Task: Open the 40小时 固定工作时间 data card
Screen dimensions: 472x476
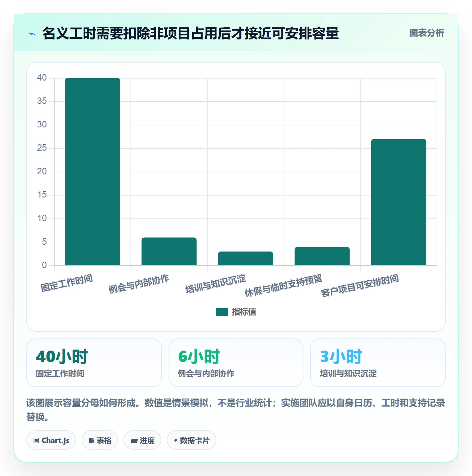Action: pos(94,363)
